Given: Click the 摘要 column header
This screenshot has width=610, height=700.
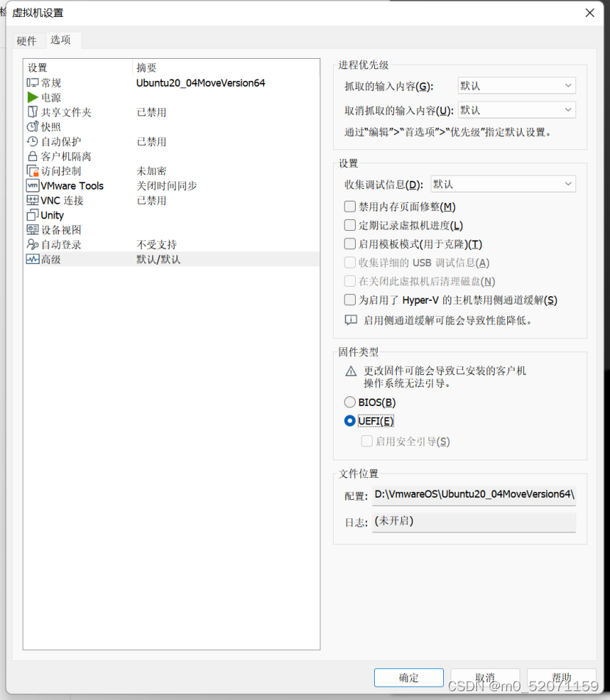Looking at the screenshot, I should [226, 68].
